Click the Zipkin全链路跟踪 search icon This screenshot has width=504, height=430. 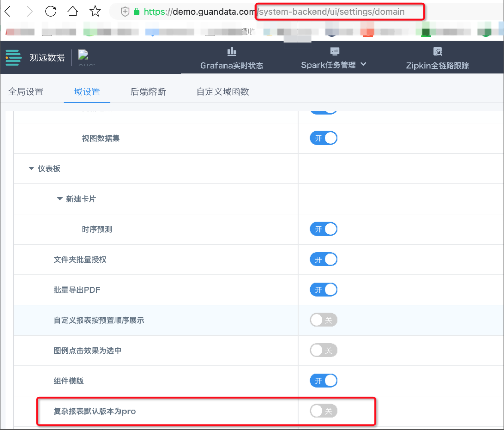tap(438, 52)
